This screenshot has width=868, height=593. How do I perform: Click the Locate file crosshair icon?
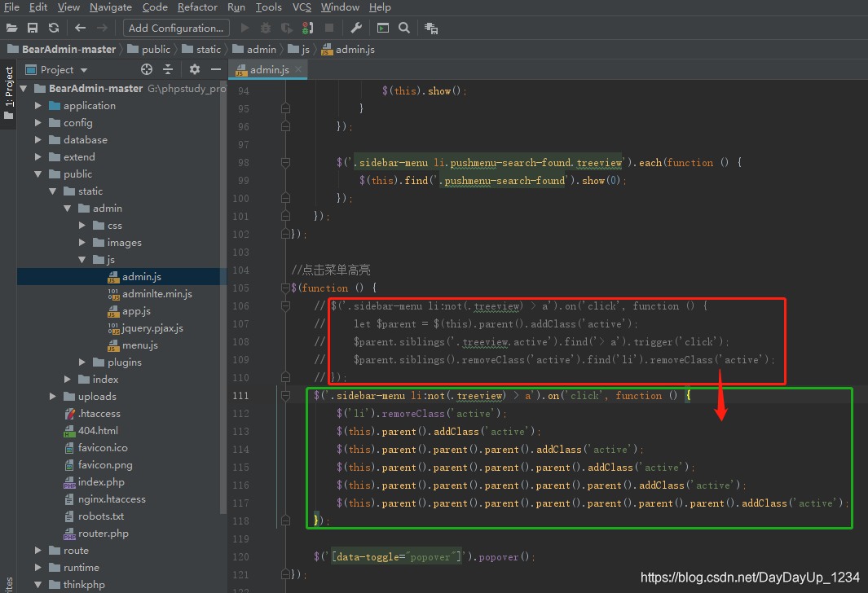(x=147, y=69)
